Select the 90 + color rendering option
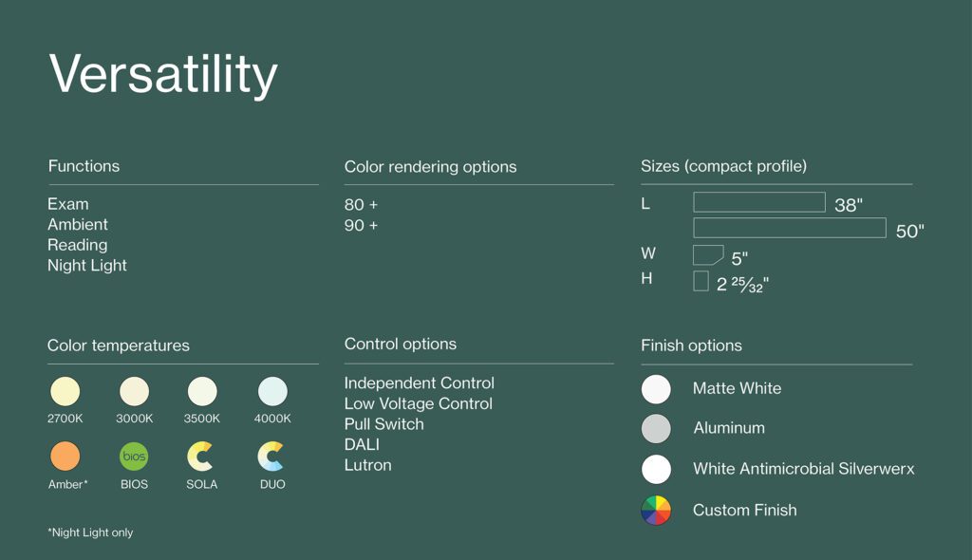This screenshot has height=560, width=972. coord(361,226)
